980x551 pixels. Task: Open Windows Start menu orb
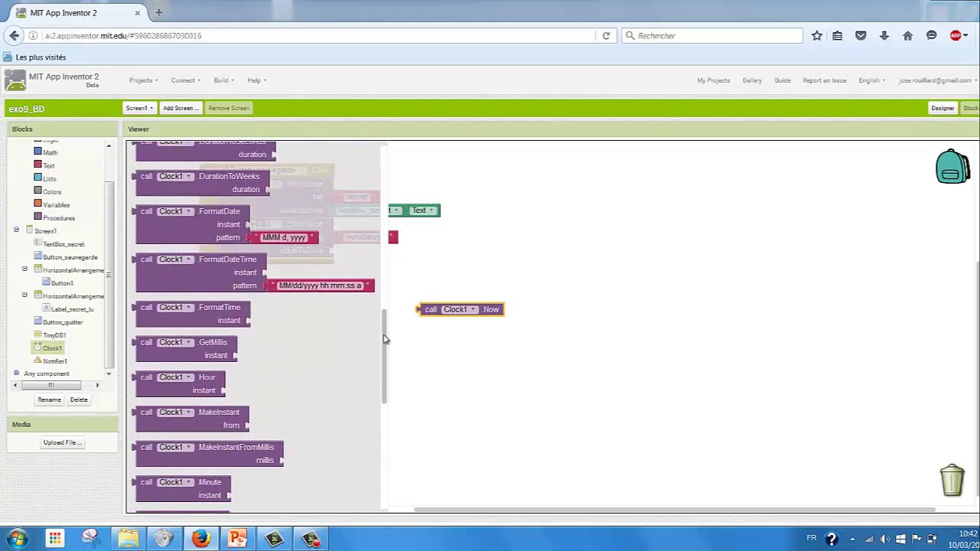click(x=17, y=539)
